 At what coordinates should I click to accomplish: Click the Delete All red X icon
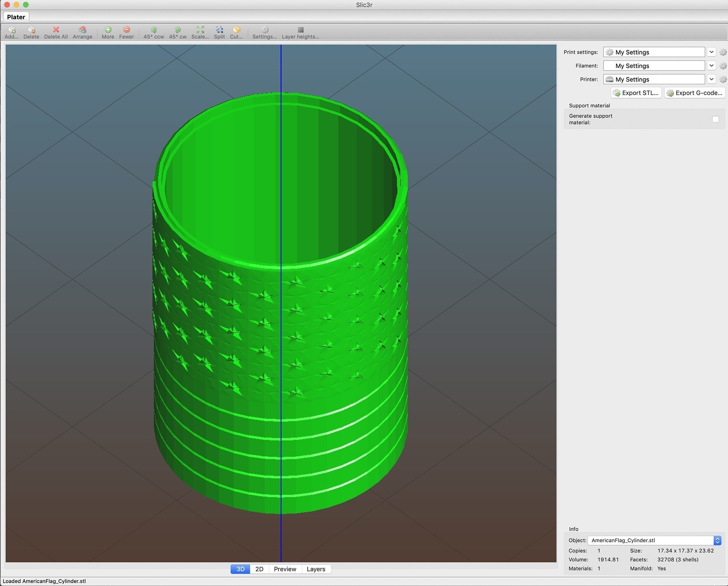pos(56,29)
